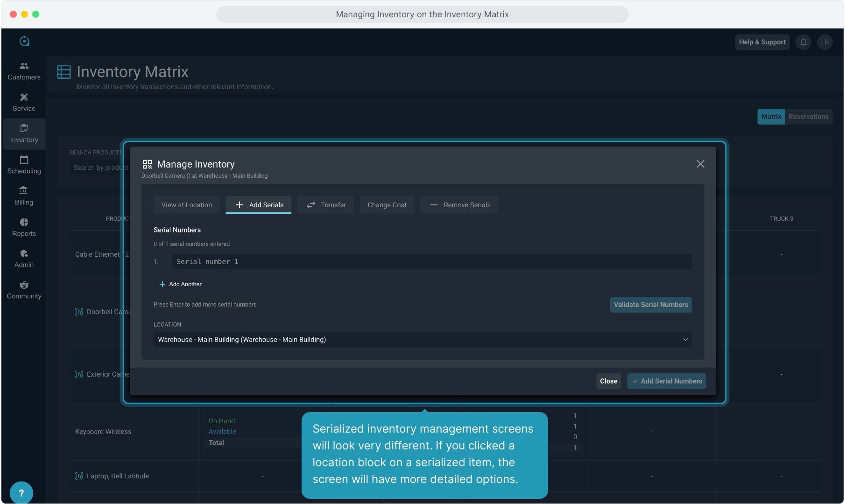Click the Service tools icon
Screen dimensions: 845x504
(24, 98)
